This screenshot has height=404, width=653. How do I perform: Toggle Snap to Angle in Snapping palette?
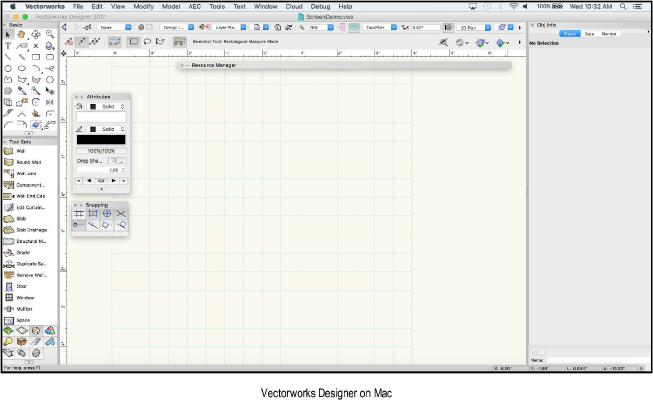pos(107,214)
